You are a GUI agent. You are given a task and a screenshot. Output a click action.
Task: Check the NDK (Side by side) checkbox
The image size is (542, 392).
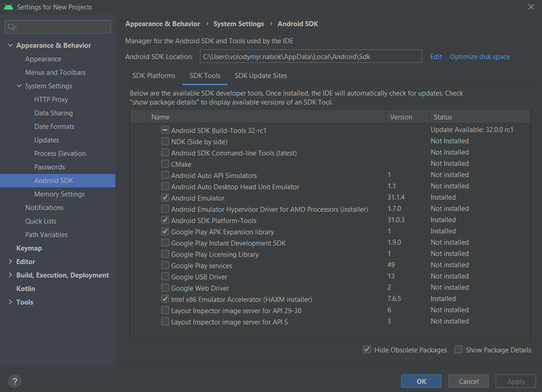tap(165, 141)
